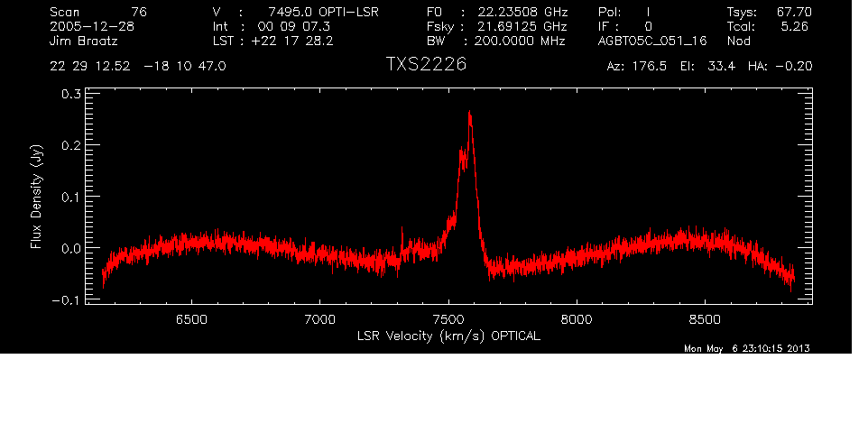Image resolution: width=868 pixels, height=442 pixels.
Task: Select the Scan 76 label
Action: pos(98,12)
